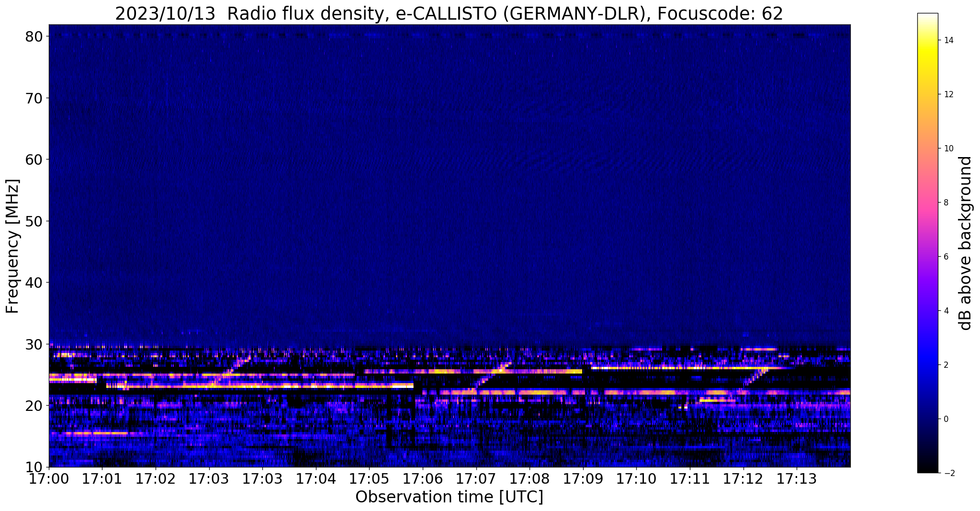980x511 pixels.
Task: Select the 17:05 time tick label
Action: (369, 479)
